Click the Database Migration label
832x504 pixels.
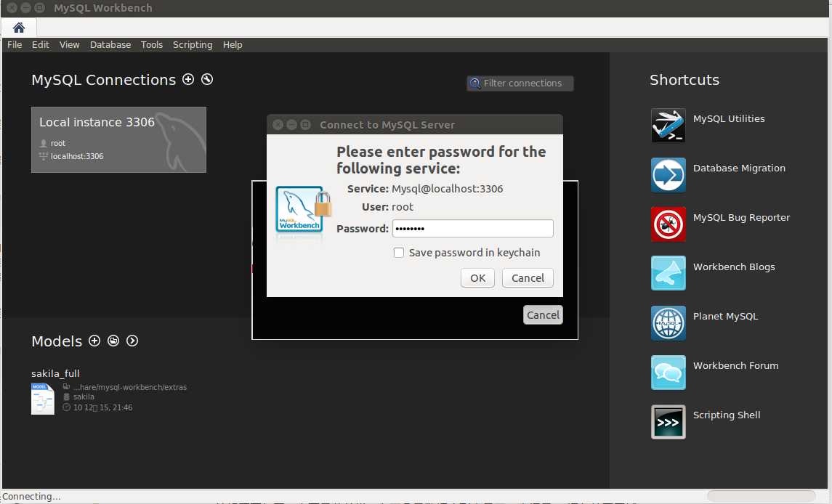pos(738,168)
